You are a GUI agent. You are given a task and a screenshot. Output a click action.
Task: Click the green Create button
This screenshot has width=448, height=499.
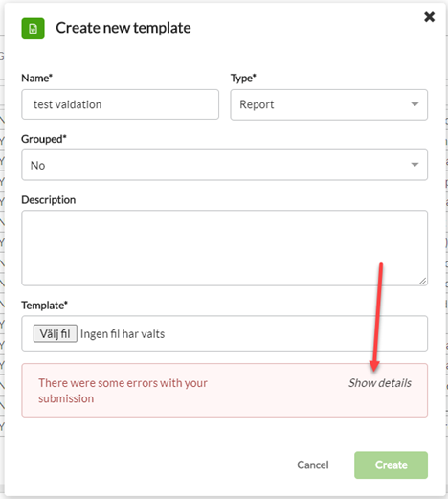(391, 465)
